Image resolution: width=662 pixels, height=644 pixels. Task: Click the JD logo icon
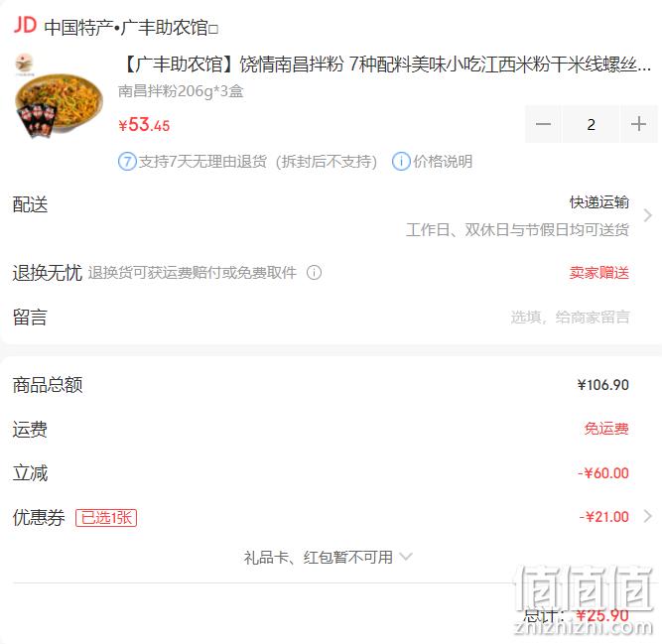[x=26, y=26]
